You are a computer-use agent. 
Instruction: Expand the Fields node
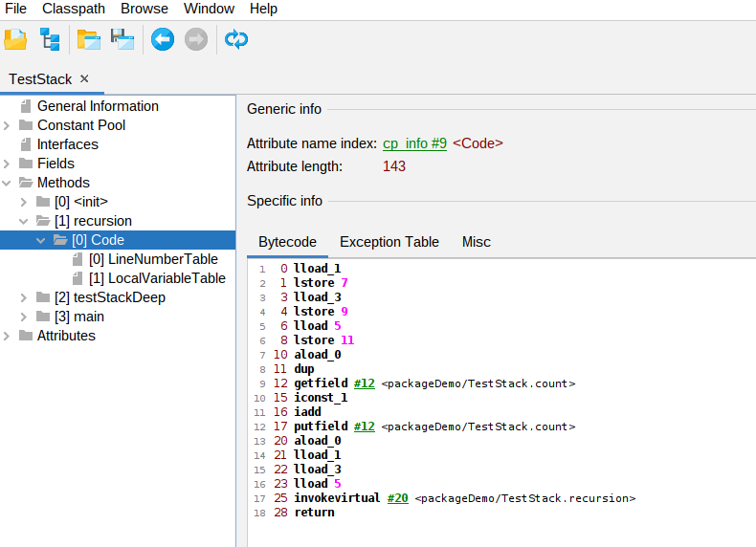click(x=7, y=164)
